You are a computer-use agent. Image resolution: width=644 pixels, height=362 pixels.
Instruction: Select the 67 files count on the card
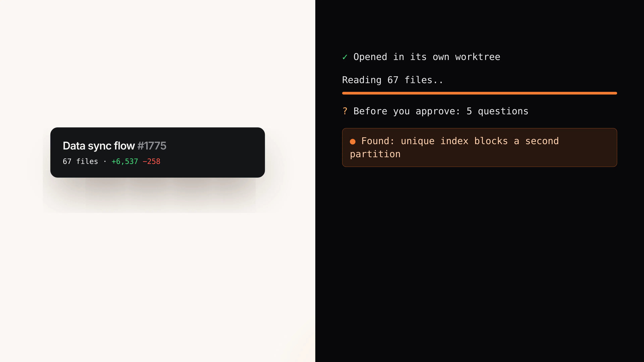[x=80, y=161]
